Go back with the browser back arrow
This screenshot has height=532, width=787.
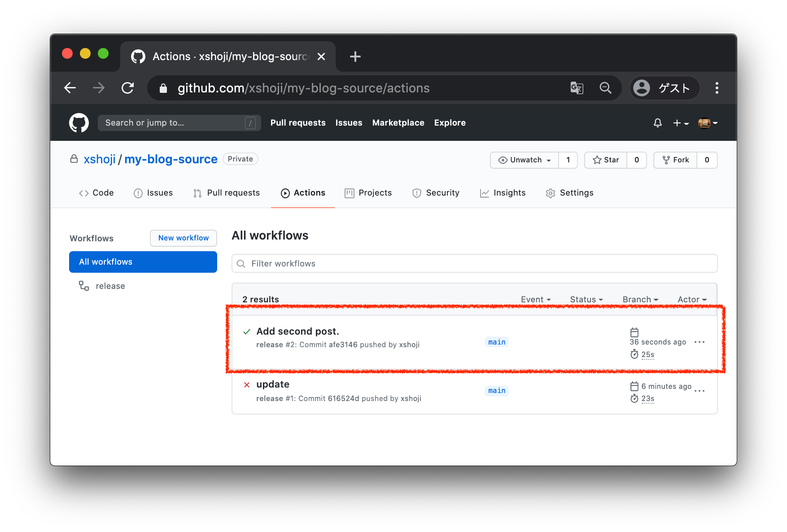(x=70, y=88)
